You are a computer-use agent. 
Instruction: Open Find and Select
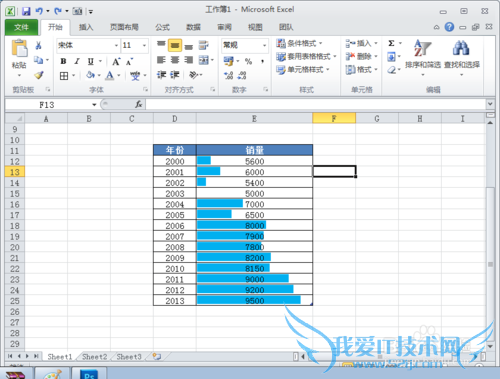(462, 57)
